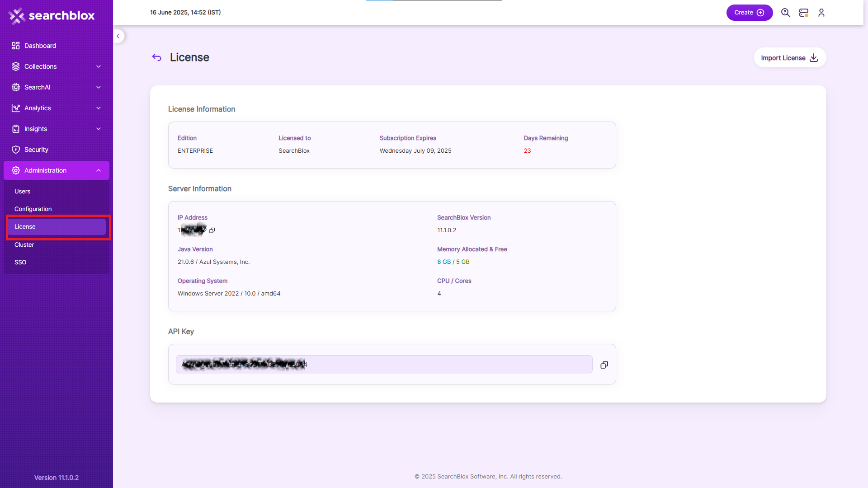Image resolution: width=868 pixels, height=488 pixels.
Task: Copy the IP address
Action: pos(212,230)
